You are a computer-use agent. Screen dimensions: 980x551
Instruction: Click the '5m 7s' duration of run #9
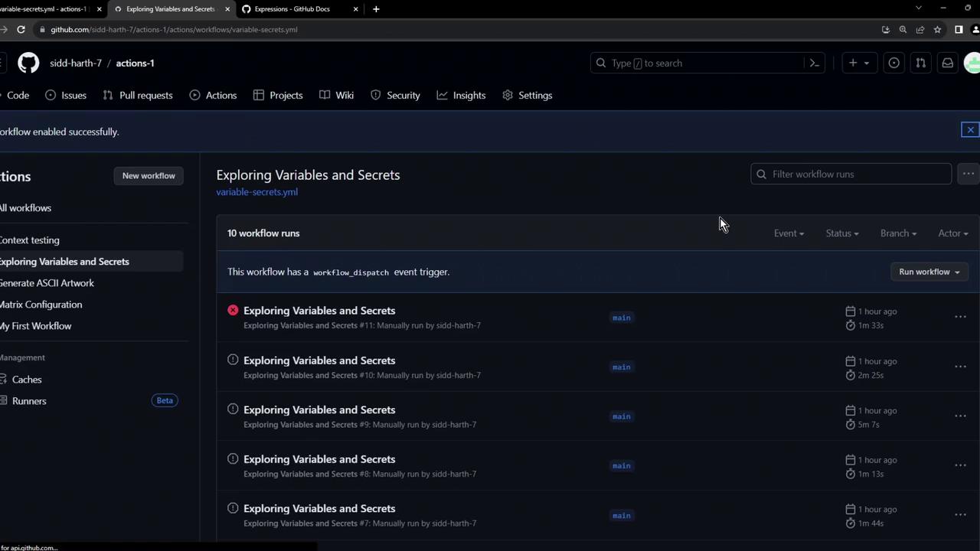point(868,425)
